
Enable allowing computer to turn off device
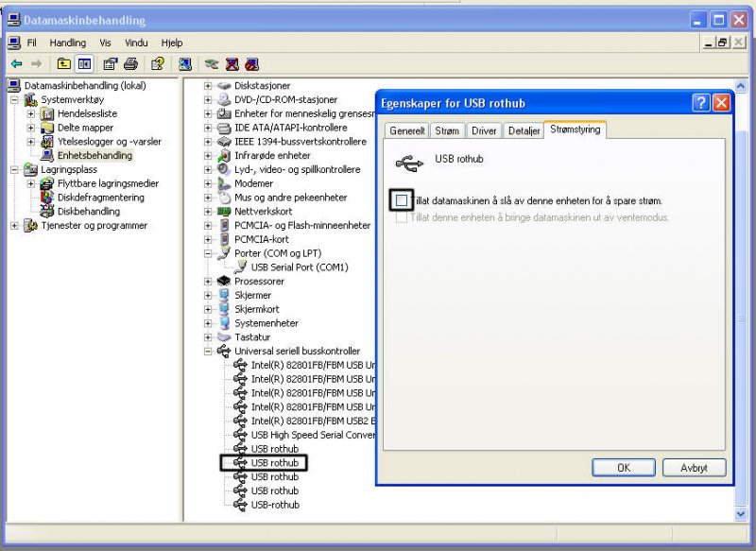pos(404,200)
